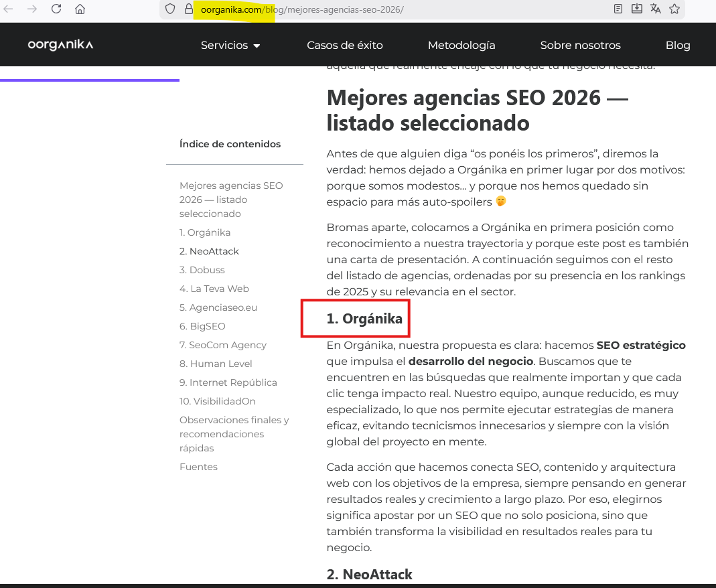
Task: Open Sobre nosotros in the navigation
Action: 580,46
